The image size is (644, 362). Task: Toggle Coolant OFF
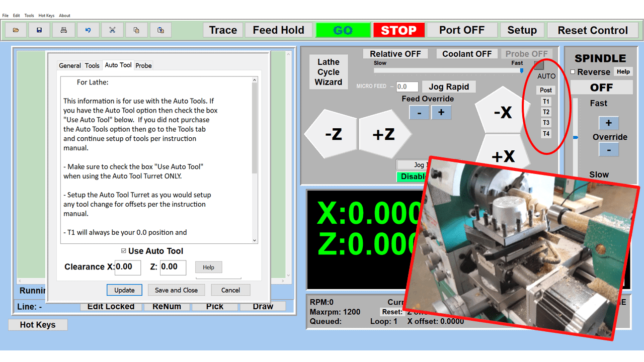pos(467,53)
